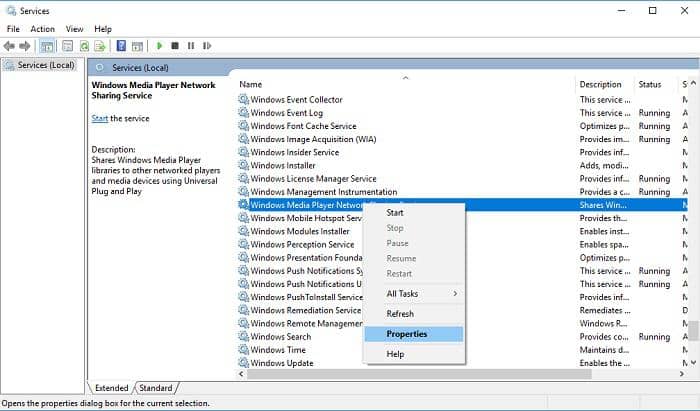Click gear icon beside Windows Insider Service
The image size is (700, 411).
pos(243,152)
